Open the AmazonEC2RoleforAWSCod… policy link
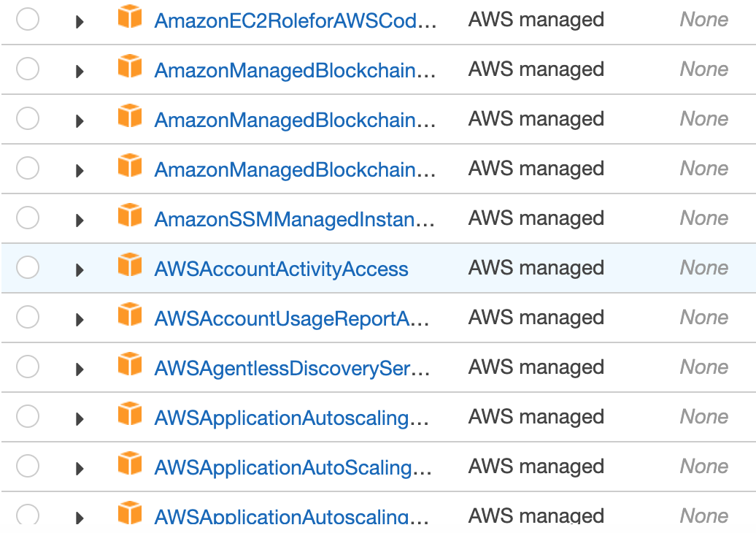 (x=296, y=21)
